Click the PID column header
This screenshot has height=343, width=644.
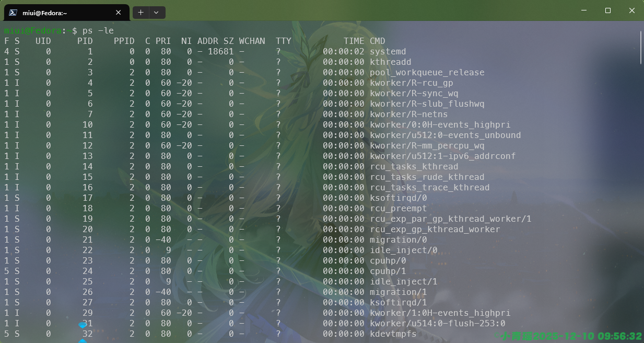[85, 41]
